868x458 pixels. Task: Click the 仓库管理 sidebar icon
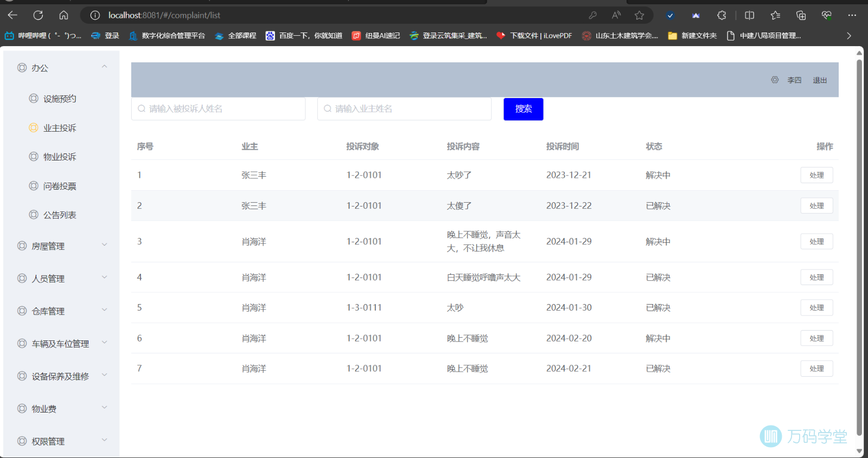click(22, 311)
